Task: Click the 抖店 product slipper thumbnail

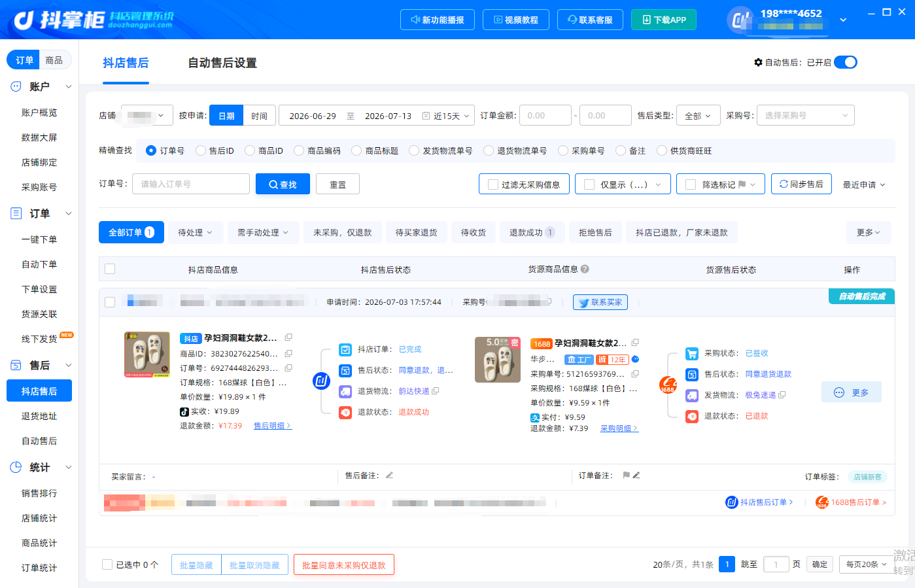Action: (147, 355)
